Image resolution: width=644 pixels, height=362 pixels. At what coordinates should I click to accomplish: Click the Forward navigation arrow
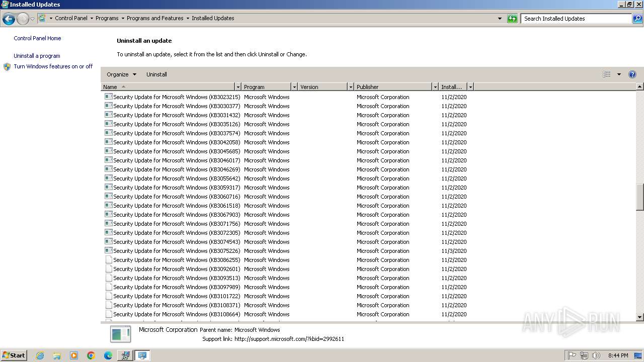(x=23, y=19)
